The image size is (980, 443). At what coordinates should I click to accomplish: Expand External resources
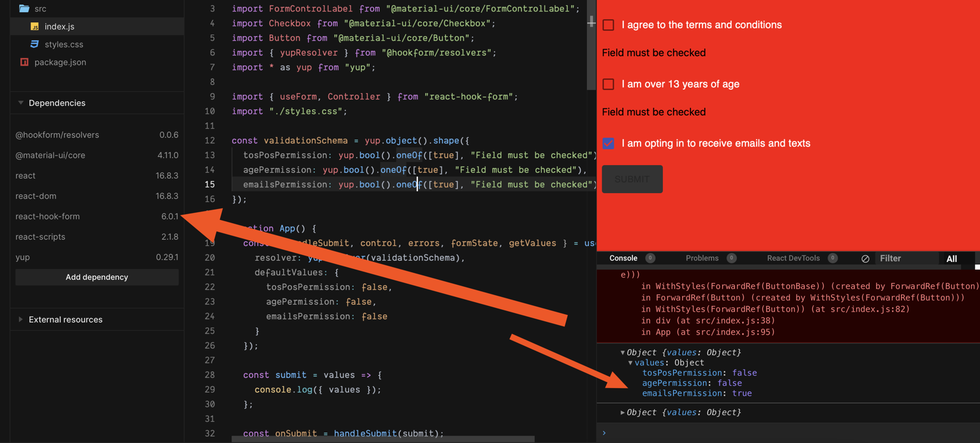19,319
